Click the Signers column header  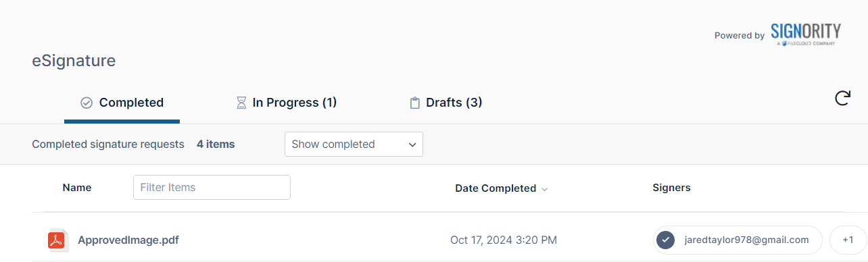[671, 188]
